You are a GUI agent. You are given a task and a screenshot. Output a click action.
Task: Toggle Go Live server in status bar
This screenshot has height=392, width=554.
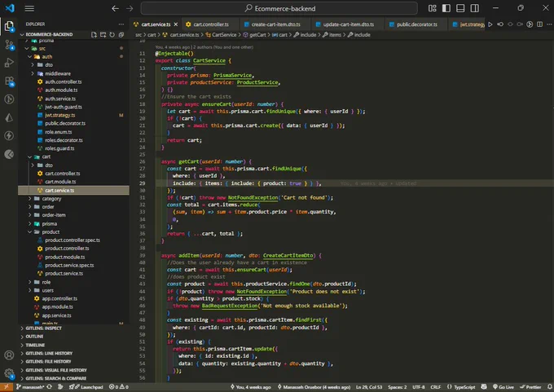503,387
